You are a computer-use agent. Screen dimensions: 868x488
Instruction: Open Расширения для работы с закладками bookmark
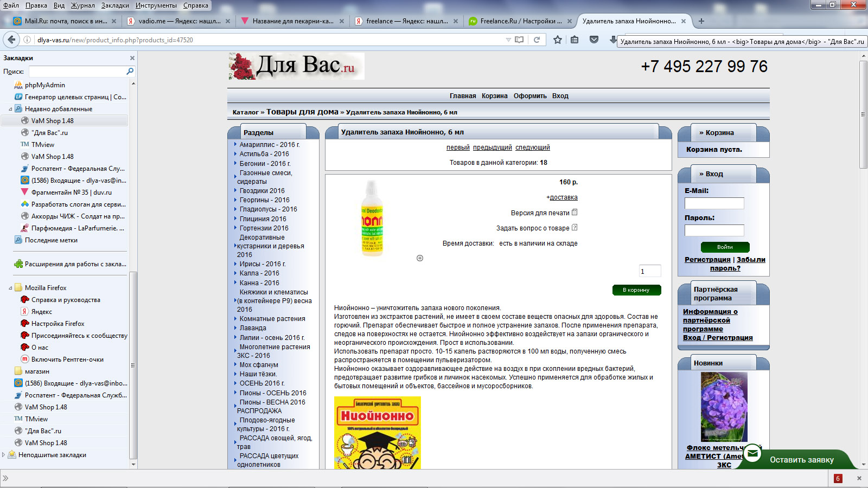click(x=75, y=264)
